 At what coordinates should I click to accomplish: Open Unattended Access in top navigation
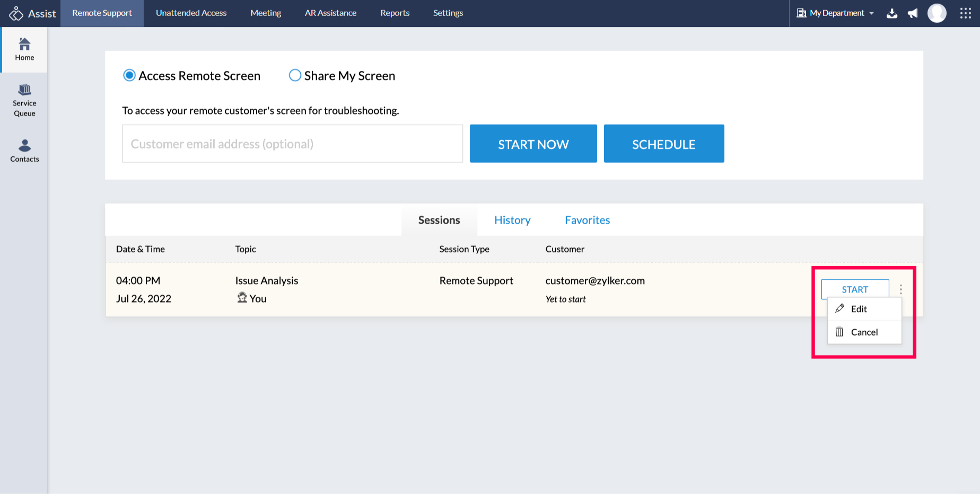click(191, 13)
